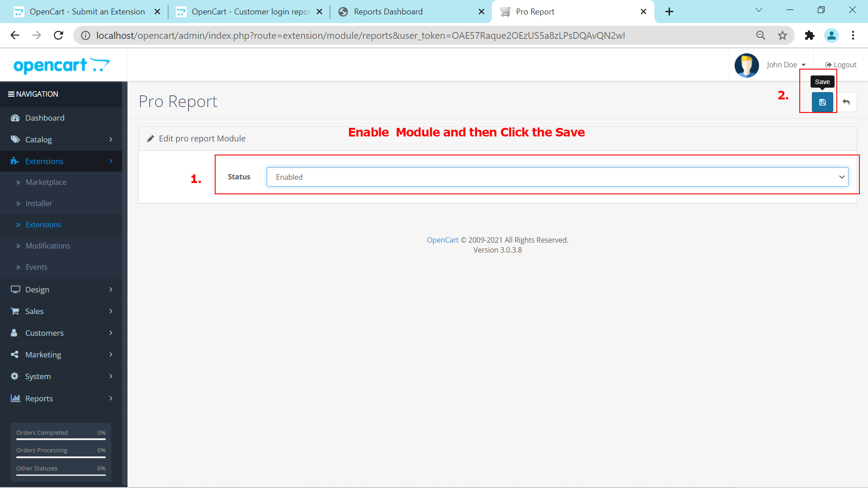Screen dimensions: 868x488
Task: Click the Dashboard gauge icon
Action: [15, 118]
